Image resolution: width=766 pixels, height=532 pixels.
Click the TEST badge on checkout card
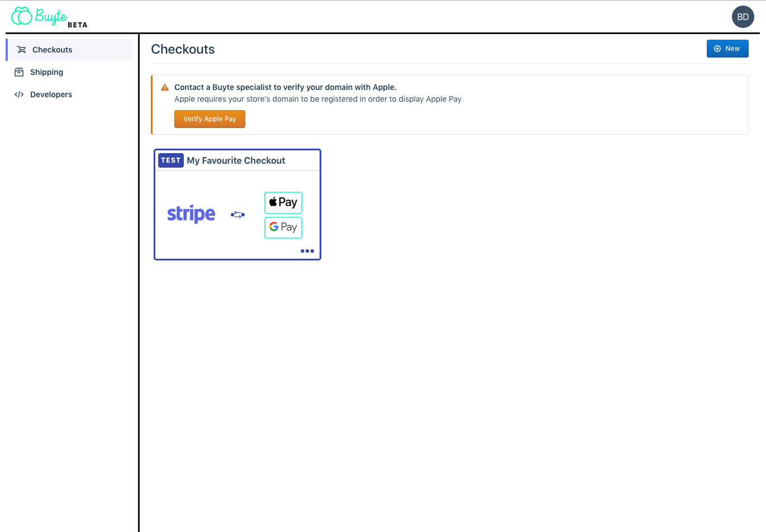tap(171, 160)
